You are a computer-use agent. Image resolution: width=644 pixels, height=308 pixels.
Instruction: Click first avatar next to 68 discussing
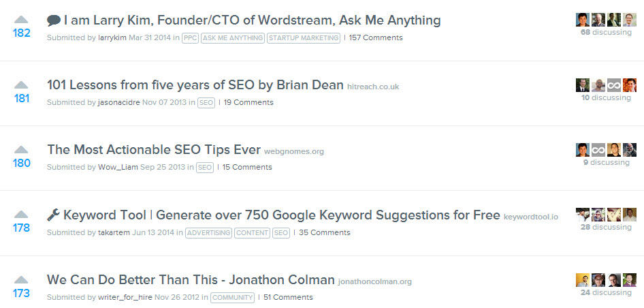582,20
